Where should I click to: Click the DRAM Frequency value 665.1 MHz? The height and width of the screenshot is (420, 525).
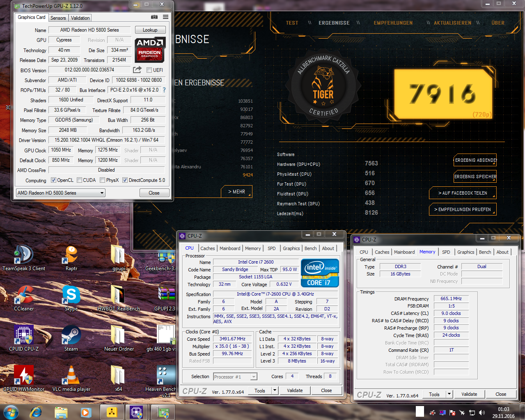tap(451, 298)
